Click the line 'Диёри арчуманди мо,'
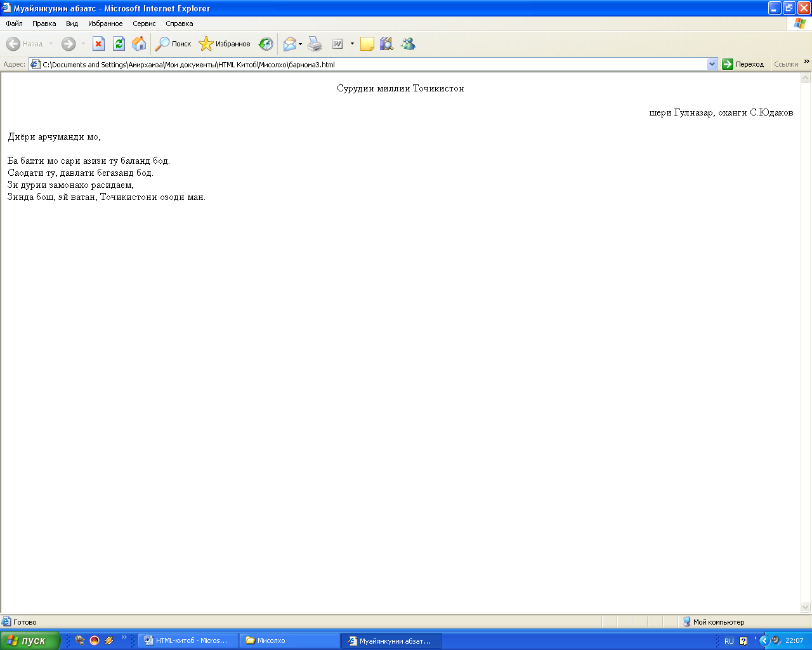 click(x=54, y=136)
